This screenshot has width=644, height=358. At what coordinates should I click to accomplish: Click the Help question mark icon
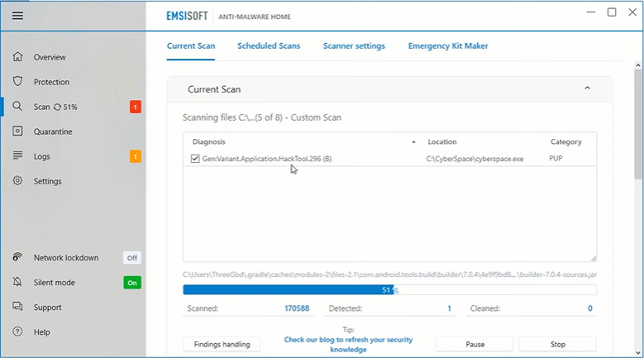click(17, 332)
